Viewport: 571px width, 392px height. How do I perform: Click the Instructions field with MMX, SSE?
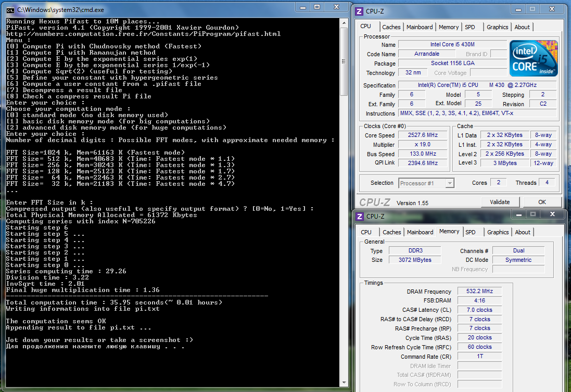click(477, 113)
